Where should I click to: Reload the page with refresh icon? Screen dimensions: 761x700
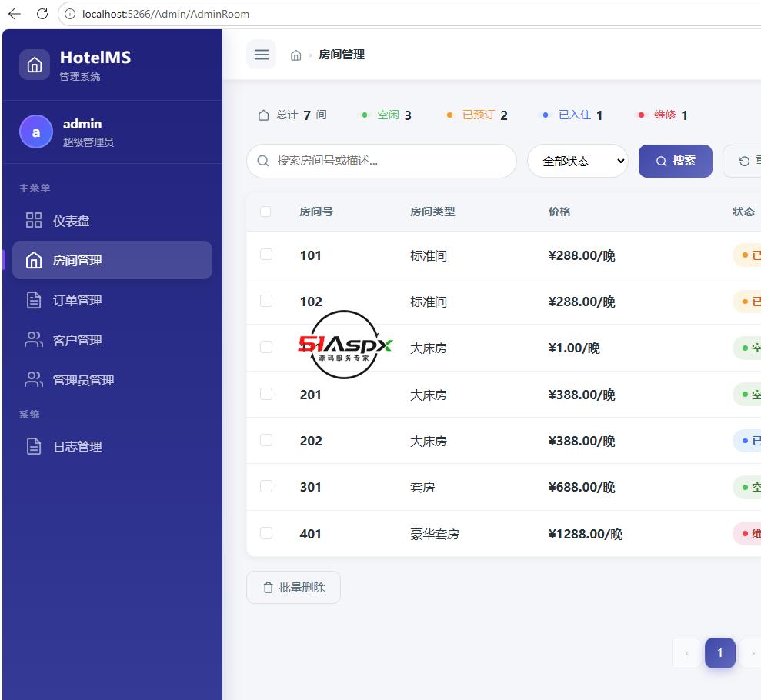(x=42, y=14)
